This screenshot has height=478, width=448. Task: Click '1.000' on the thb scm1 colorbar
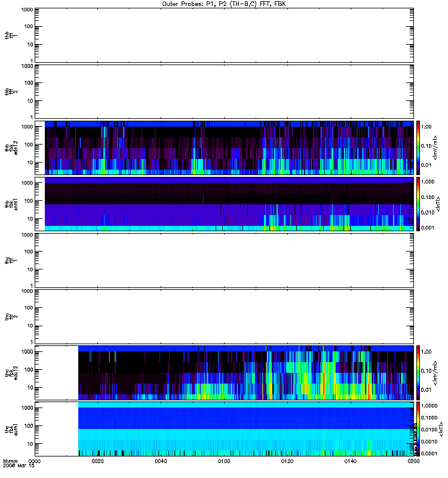(x=428, y=182)
